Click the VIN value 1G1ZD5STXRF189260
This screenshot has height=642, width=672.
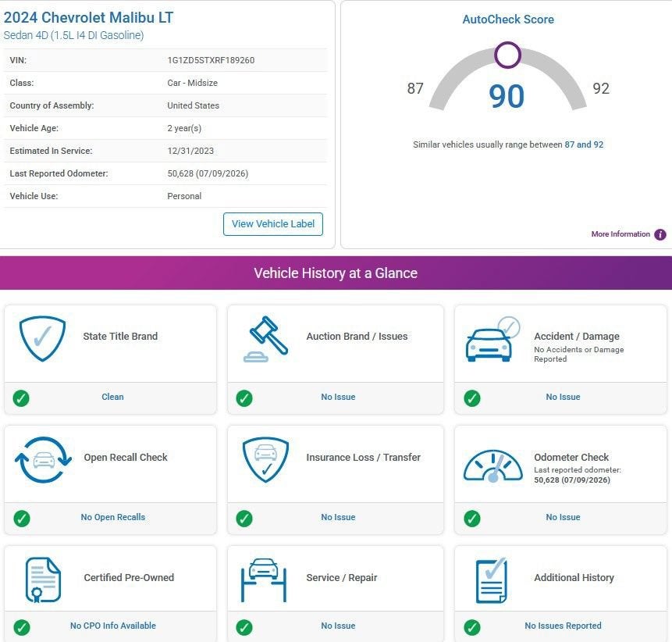pos(211,60)
